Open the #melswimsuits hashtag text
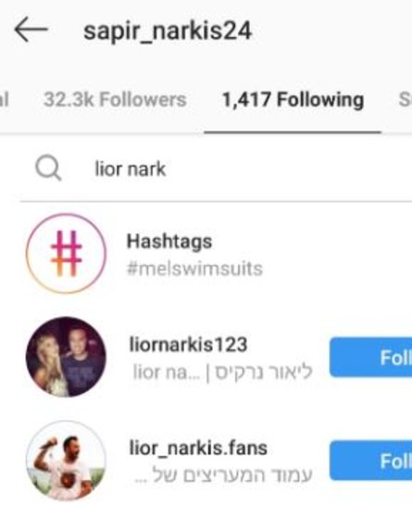 coord(194,268)
